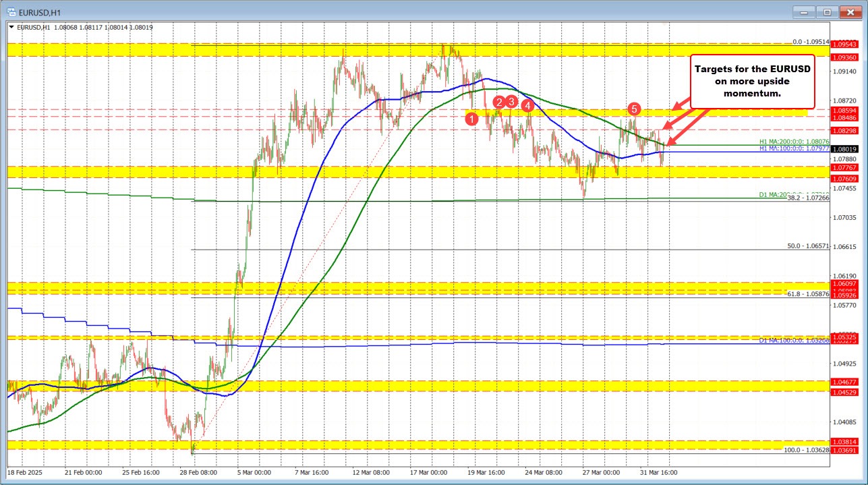Expand the EURUSD,H1 quote dropdown triangle
The image size is (868, 485).
(13, 26)
